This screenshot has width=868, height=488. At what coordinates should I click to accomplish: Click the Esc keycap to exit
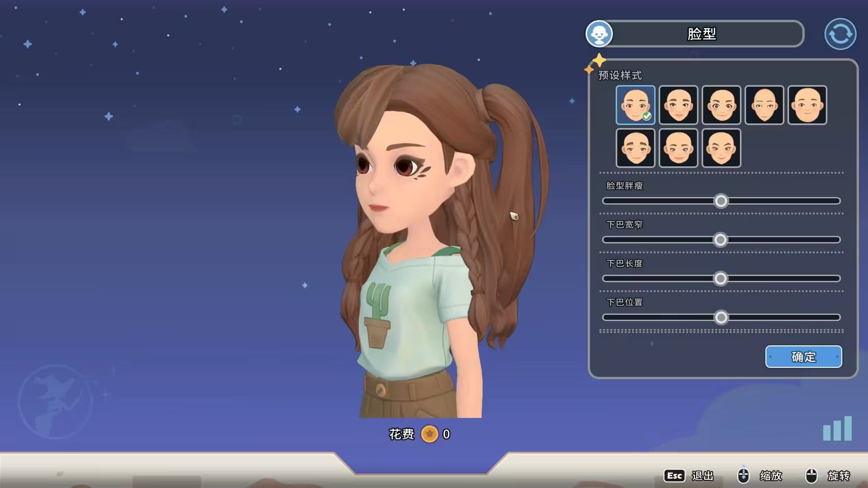(674, 476)
